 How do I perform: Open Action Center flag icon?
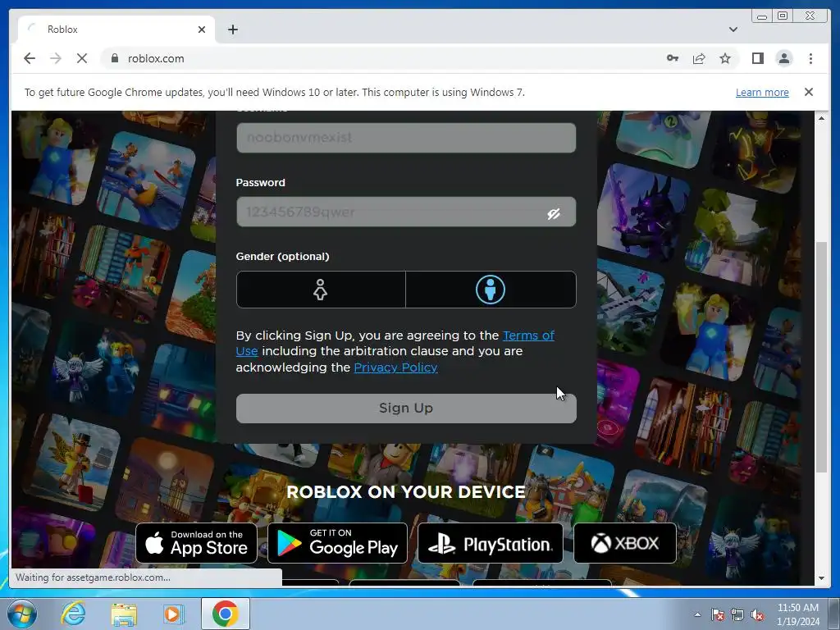point(717,615)
